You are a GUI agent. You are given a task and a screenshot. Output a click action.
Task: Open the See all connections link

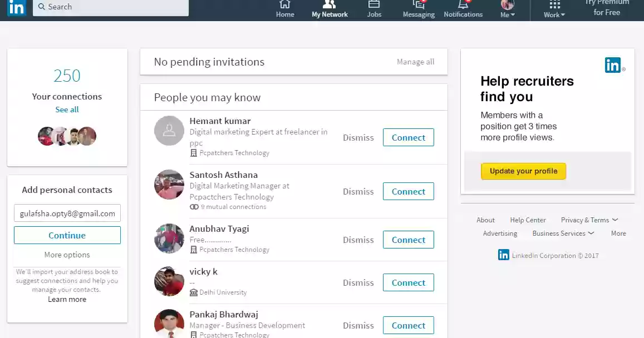67,110
